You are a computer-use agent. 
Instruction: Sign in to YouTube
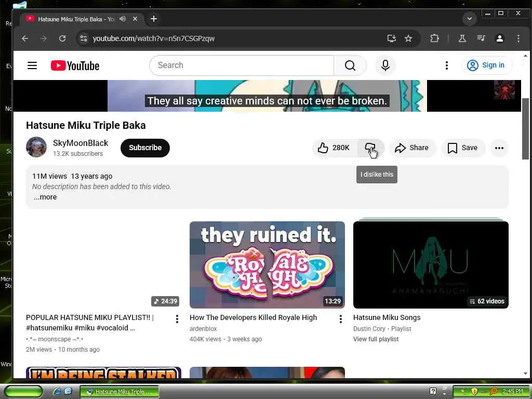click(x=486, y=65)
